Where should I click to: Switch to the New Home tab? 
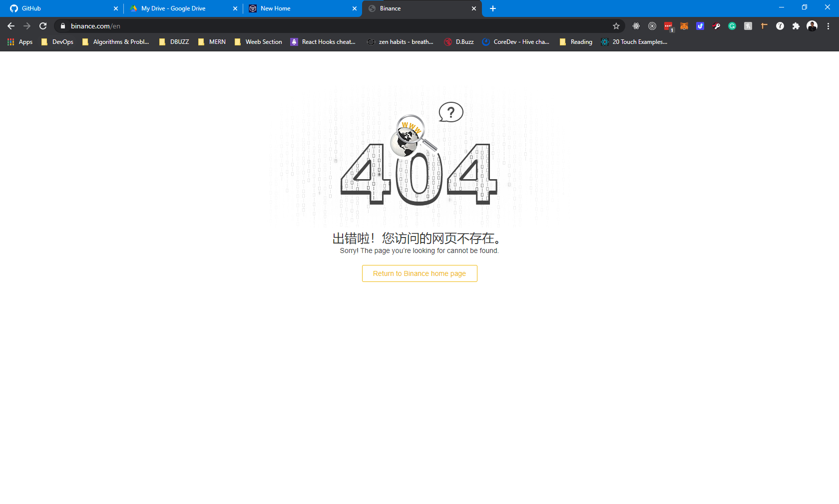(x=302, y=8)
